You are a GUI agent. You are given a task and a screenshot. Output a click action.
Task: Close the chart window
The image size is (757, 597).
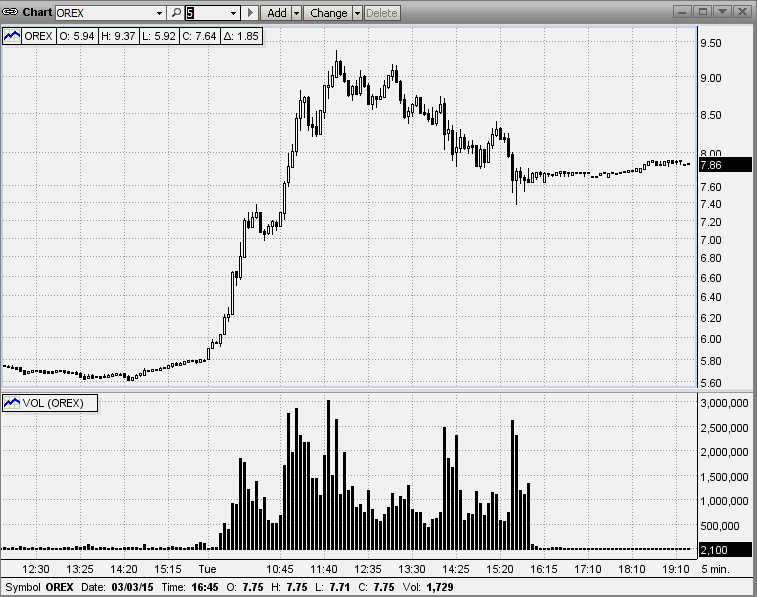click(743, 12)
